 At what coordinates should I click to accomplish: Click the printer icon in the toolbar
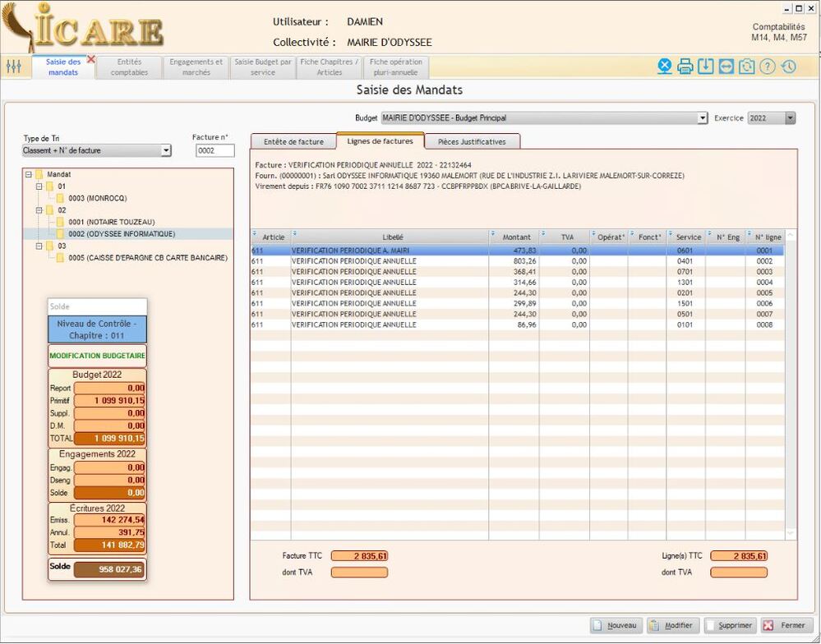[685, 67]
